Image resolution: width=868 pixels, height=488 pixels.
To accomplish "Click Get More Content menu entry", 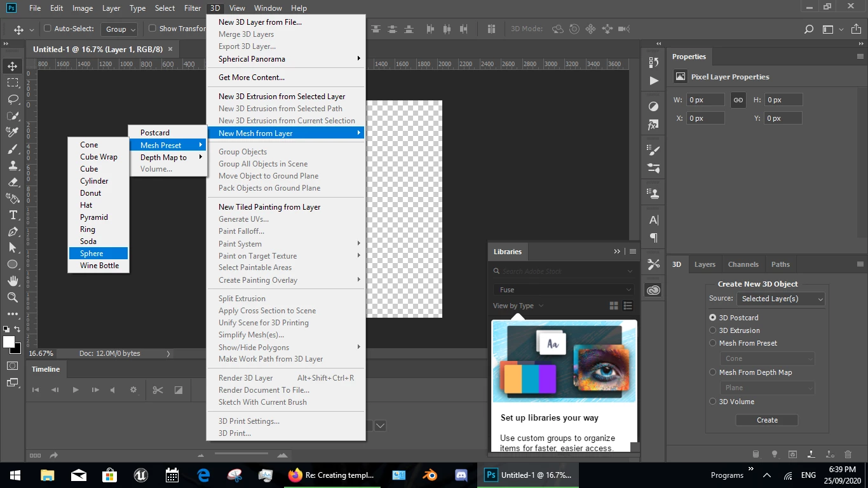I will click(x=287, y=78).
